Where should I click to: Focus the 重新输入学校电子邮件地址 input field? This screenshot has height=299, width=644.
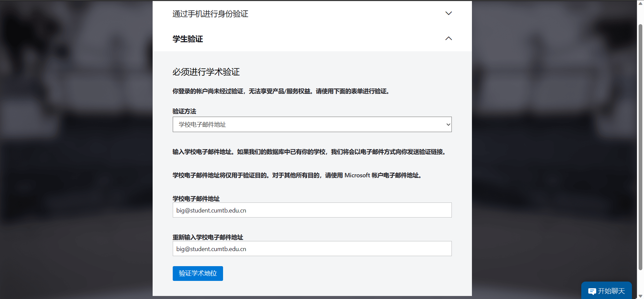pos(312,249)
